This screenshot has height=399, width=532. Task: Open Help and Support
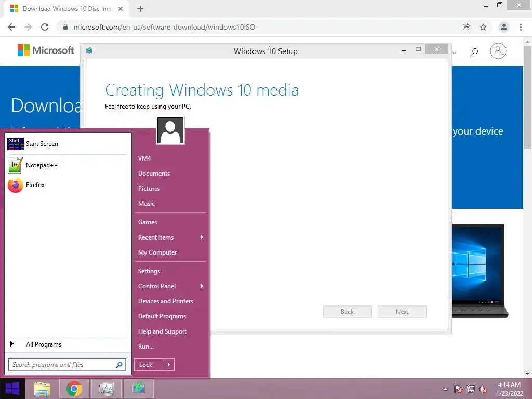click(162, 331)
